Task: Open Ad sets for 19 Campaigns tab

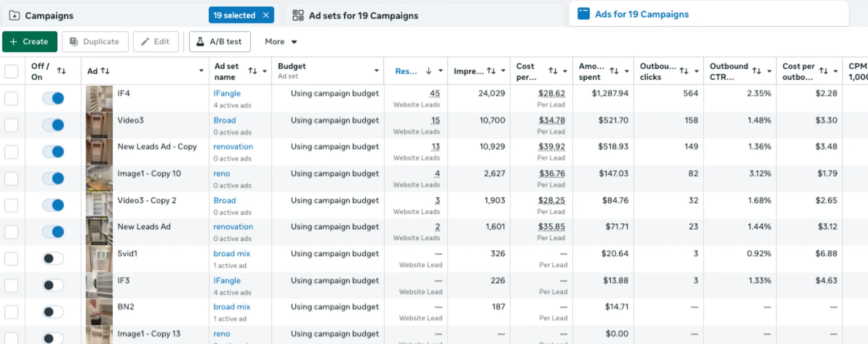Action: (363, 16)
